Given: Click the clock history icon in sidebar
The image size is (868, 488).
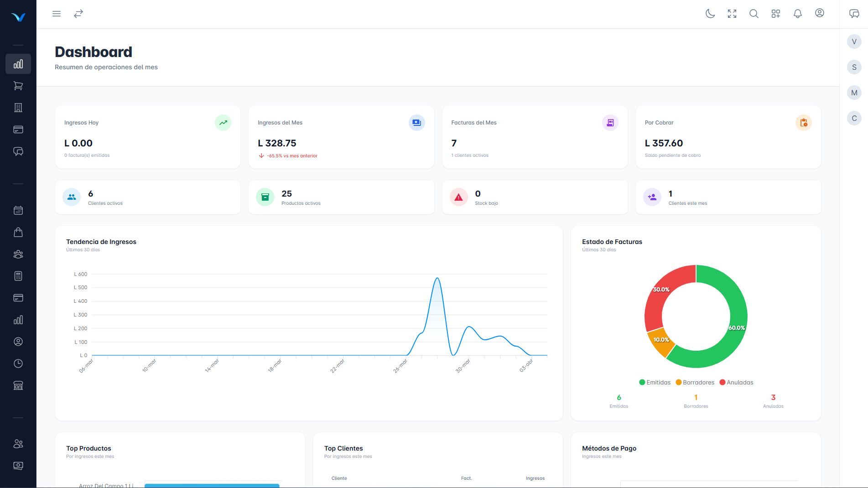Looking at the screenshot, I should tap(18, 363).
